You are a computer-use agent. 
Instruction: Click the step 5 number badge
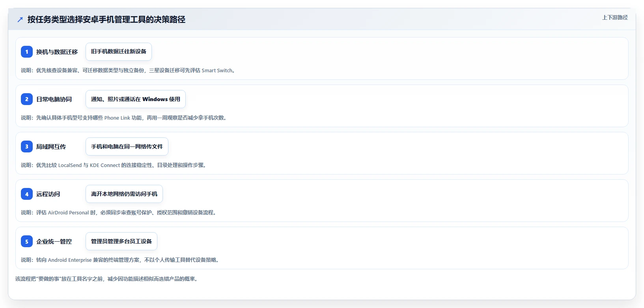point(27,241)
